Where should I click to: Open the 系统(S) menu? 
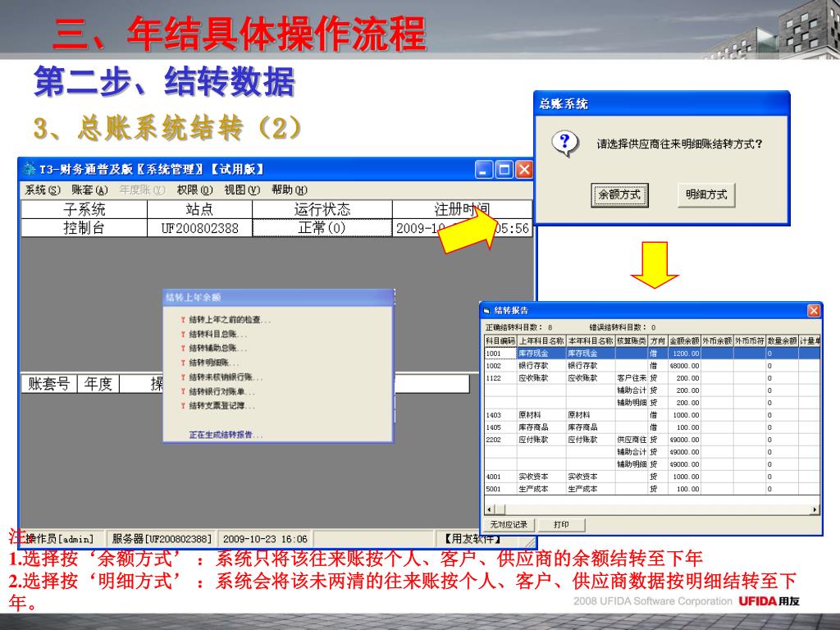(43, 189)
